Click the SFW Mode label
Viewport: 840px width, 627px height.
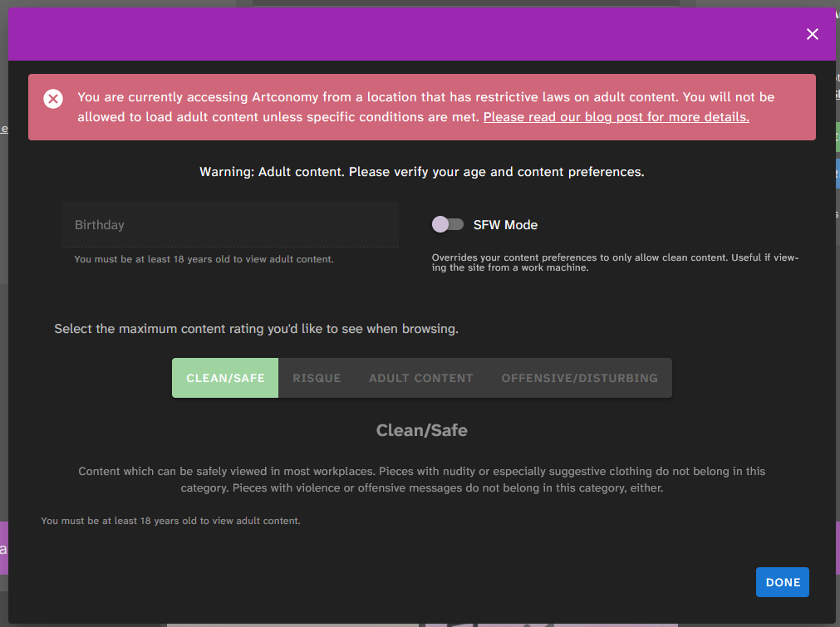tap(505, 225)
